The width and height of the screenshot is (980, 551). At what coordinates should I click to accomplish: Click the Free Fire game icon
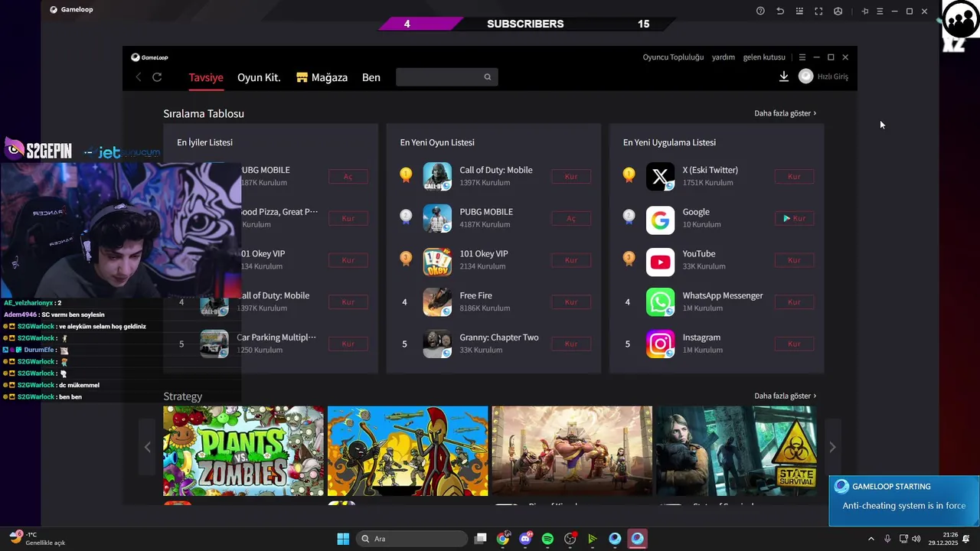click(437, 302)
